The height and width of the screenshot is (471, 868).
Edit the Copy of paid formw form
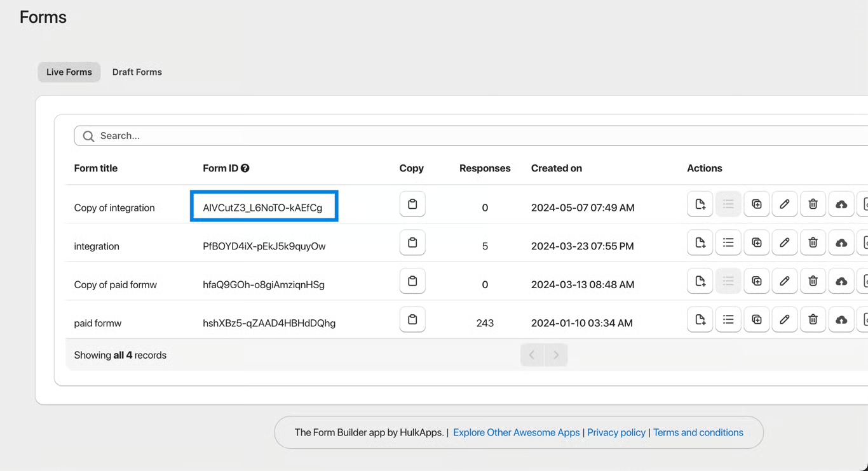coord(785,281)
